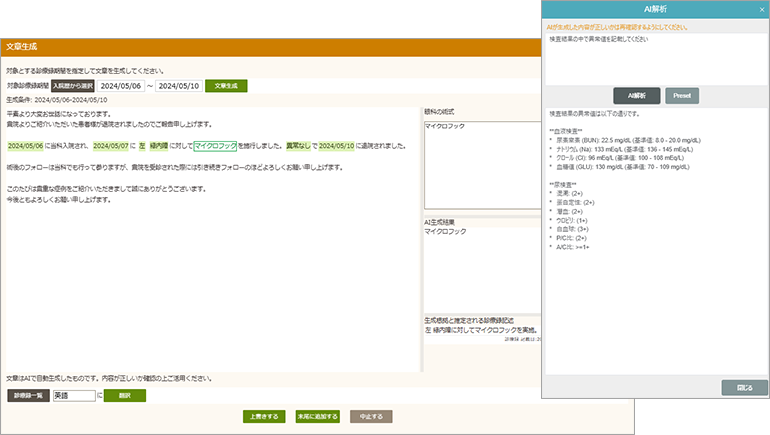Image resolution: width=770 pixels, height=435 pixels.
Task: Click the highlighted 左 word
Action: (x=142, y=146)
